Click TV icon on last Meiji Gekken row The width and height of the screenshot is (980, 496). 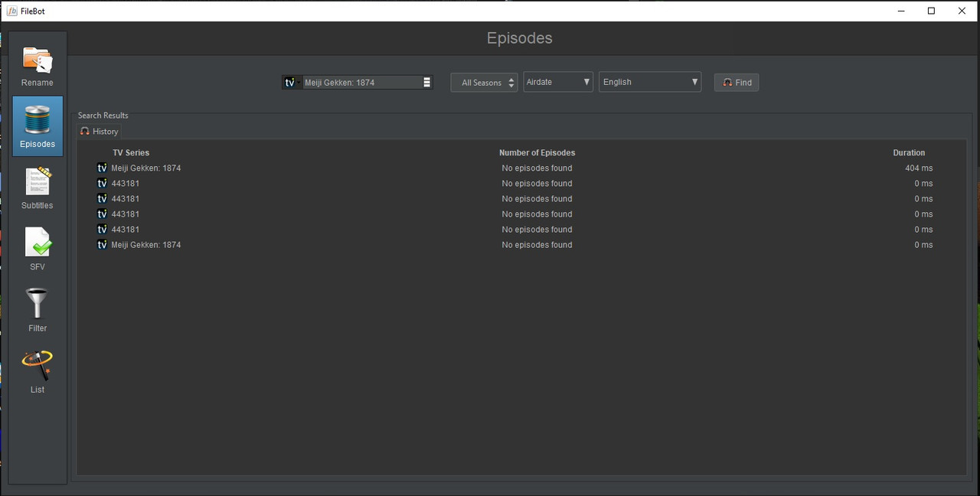tap(102, 244)
